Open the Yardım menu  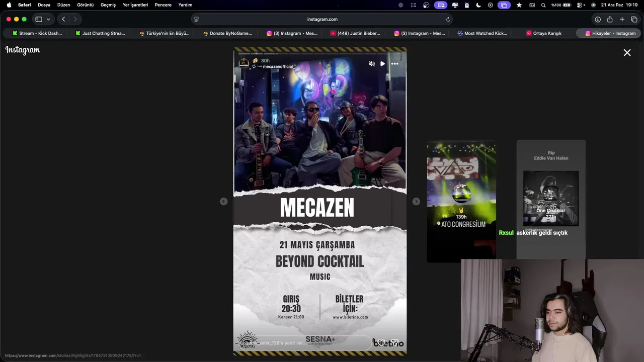pos(185,5)
